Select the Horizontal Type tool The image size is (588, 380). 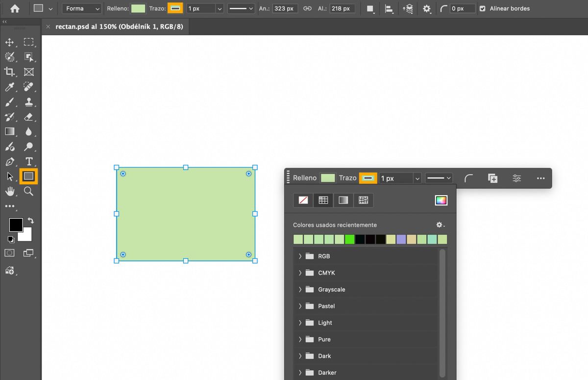click(x=29, y=161)
